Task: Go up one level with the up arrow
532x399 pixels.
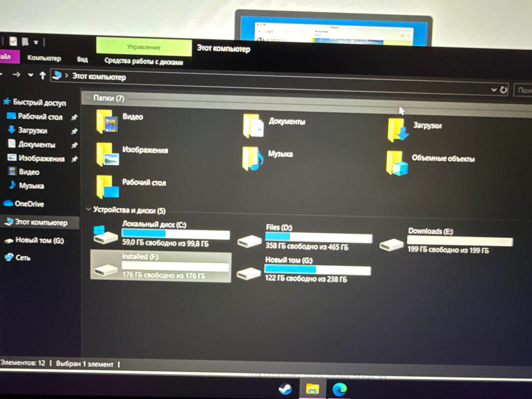Action: (43, 75)
